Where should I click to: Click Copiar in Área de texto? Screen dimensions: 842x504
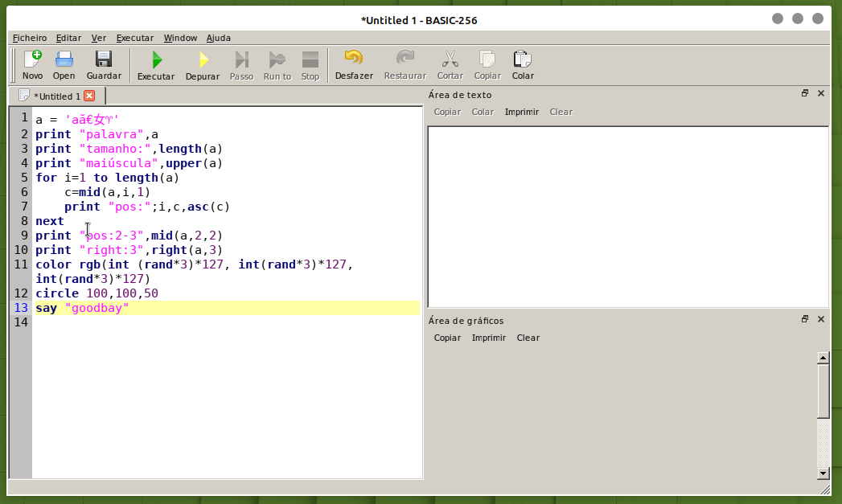pyautogui.click(x=447, y=113)
